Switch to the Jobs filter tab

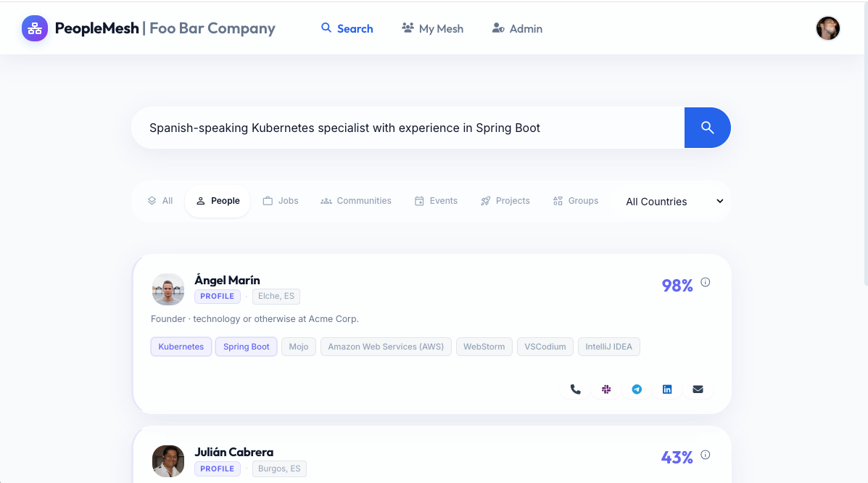(x=281, y=200)
